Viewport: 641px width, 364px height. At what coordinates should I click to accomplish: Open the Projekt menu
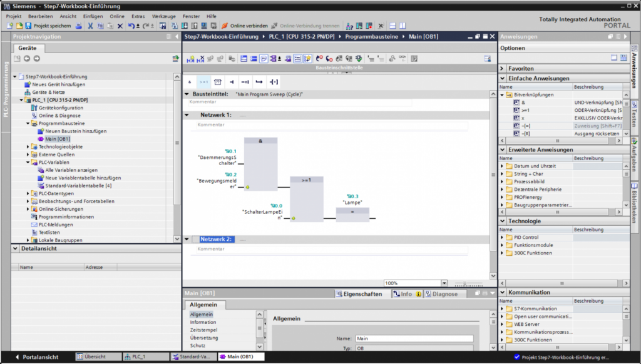14,16
